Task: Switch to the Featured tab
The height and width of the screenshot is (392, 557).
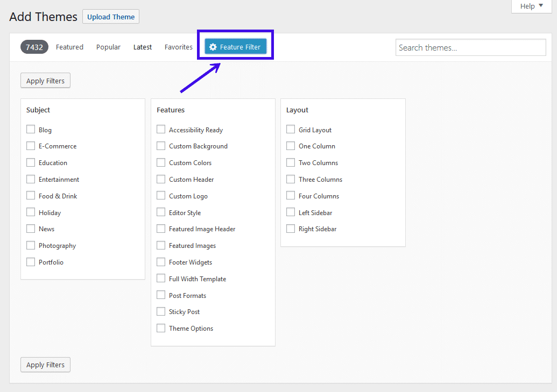Action: tap(69, 47)
